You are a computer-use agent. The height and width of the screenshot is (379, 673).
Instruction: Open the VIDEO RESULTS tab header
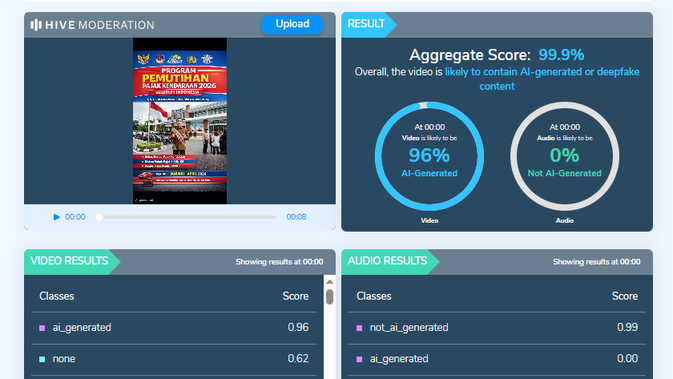tap(72, 261)
